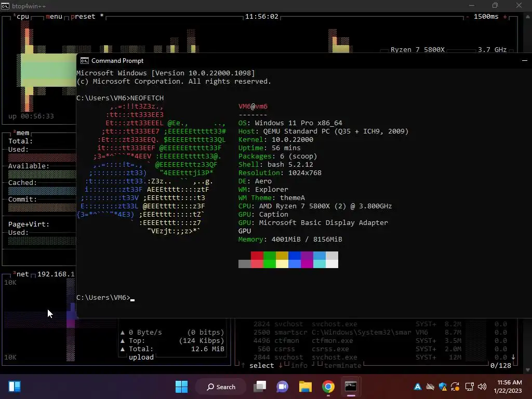Open network settings from the tray
Image resolution: width=532 pixels, height=399 pixels.
(470, 387)
